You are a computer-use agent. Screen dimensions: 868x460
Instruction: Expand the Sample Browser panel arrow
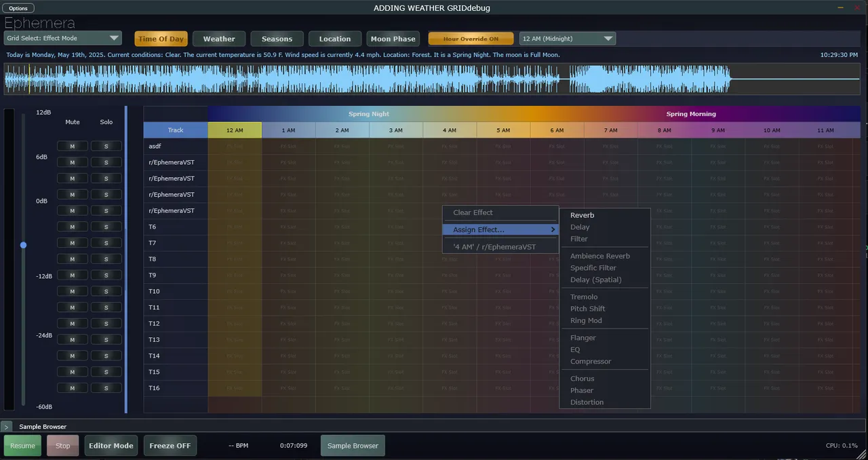point(6,427)
